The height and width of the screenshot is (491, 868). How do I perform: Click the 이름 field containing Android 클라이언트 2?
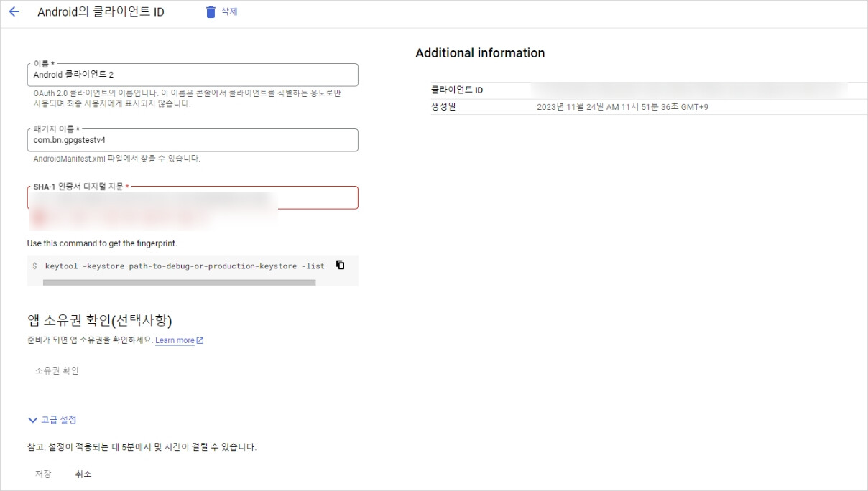click(x=192, y=75)
